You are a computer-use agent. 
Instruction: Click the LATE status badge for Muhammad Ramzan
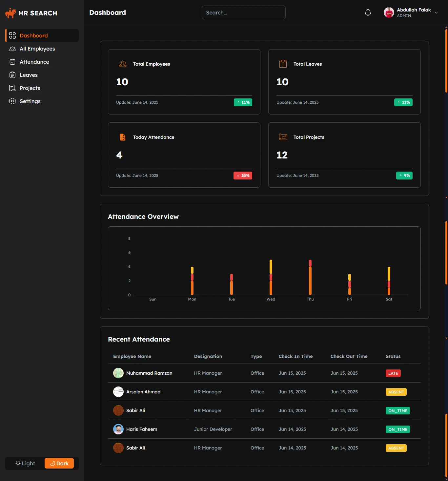tap(393, 373)
